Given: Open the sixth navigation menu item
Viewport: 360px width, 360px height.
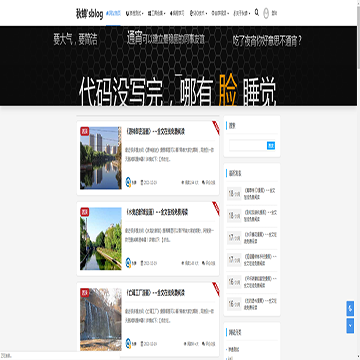Looking at the screenshot, I should coord(220,13).
